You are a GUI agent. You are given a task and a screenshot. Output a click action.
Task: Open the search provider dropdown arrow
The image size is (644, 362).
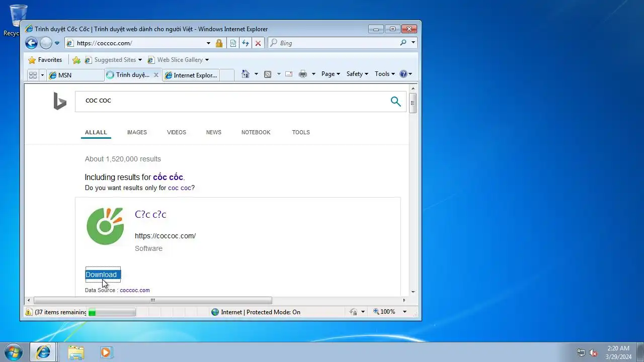click(414, 43)
